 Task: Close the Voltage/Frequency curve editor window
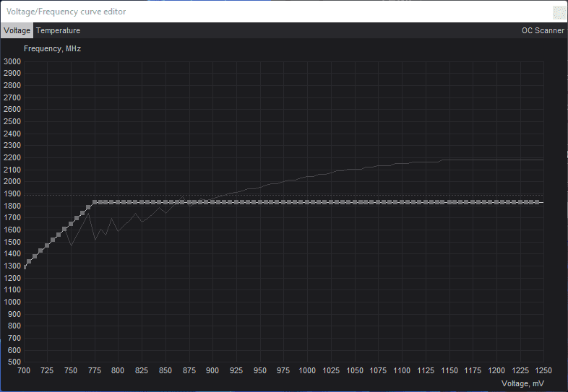(x=559, y=12)
